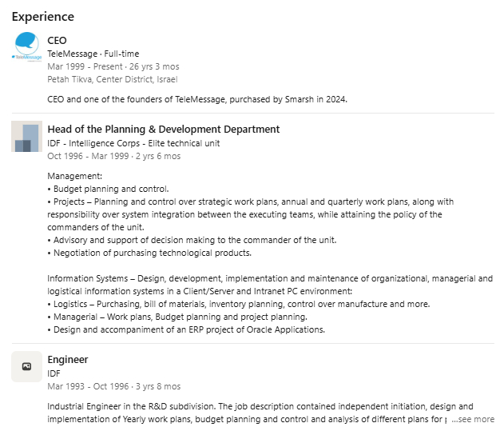Click the placeholder company icon beside Engineer
The image size is (504, 431).
click(26, 366)
